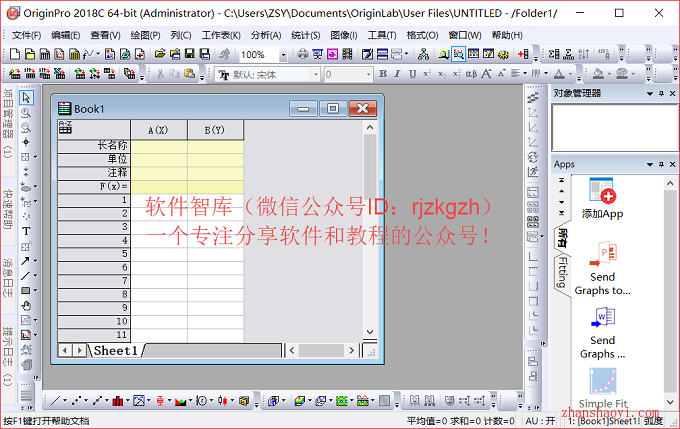Click the add new columns icon
The height and width of the screenshot is (429, 680).
pos(523,54)
